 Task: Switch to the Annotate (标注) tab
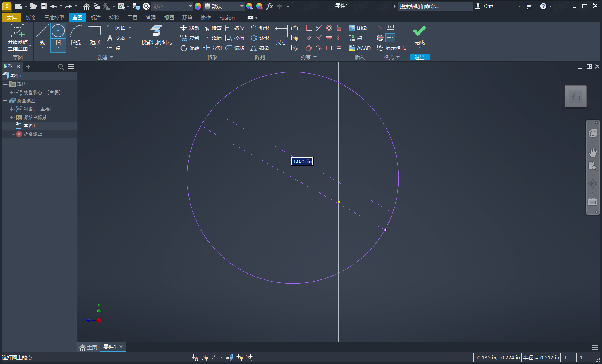pos(96,17)
